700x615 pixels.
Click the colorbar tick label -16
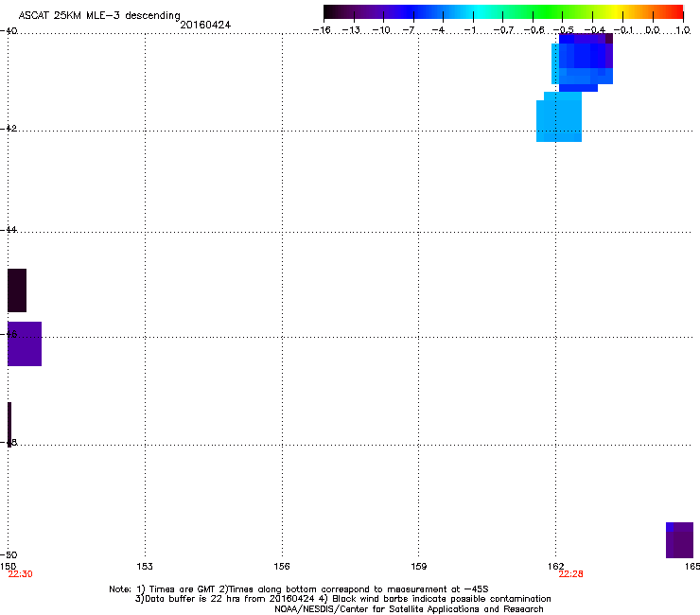[x=322, y=30]
